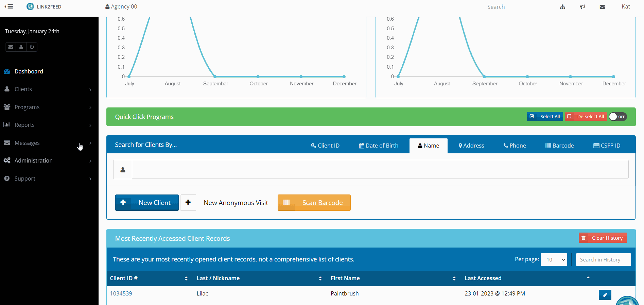
Task: Click the user profile icon under date
Action: point(21,47)
